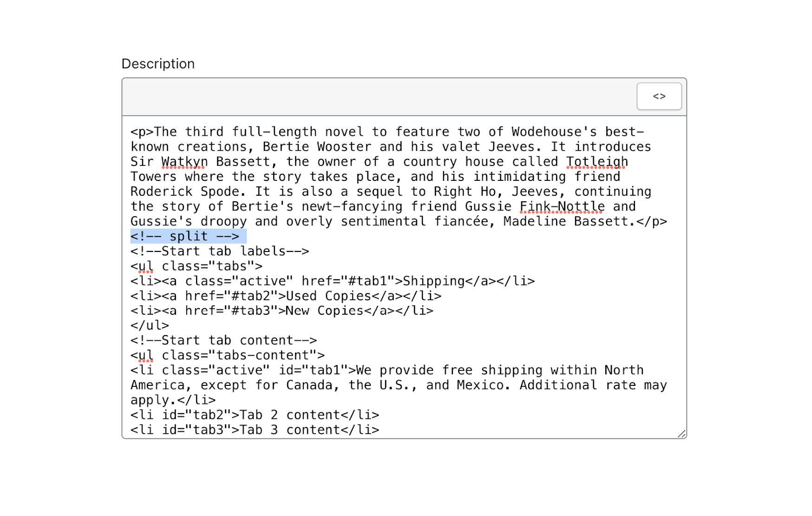This screenshot has height=516, width=812.
Task: Click the '<ul class="tabs-content">' line
Action: pos(228,355)
